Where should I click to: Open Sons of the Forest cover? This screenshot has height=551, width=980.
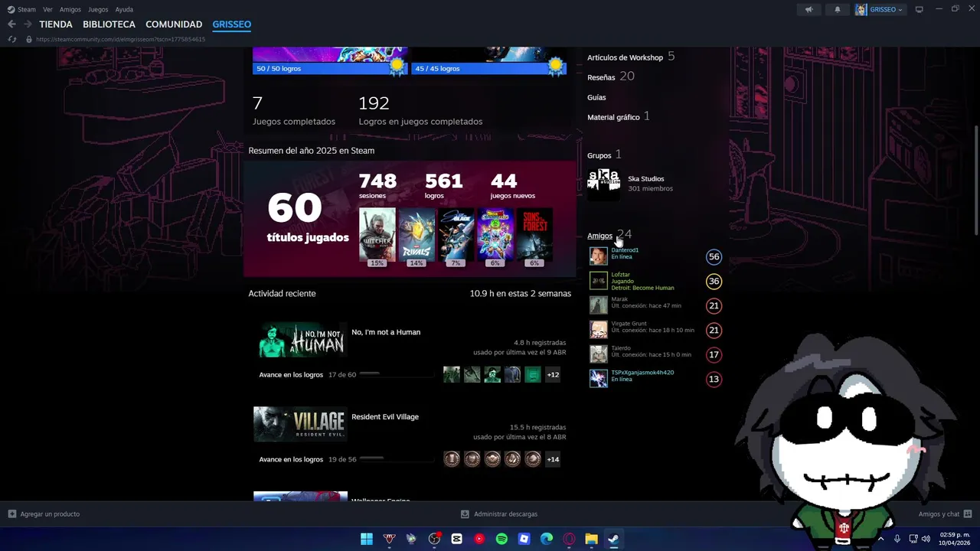point(534,235)
